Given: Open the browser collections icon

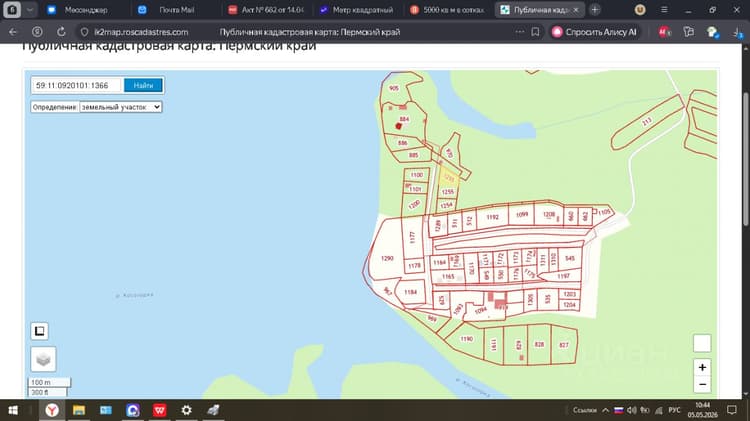Looking at the screenshot, I should point(688,32).
